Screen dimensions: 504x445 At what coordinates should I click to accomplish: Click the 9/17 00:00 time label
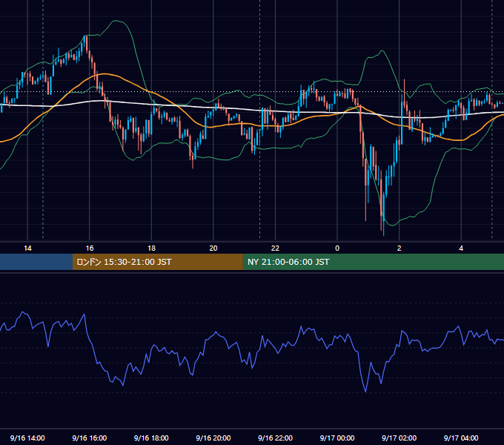[337, 438]
